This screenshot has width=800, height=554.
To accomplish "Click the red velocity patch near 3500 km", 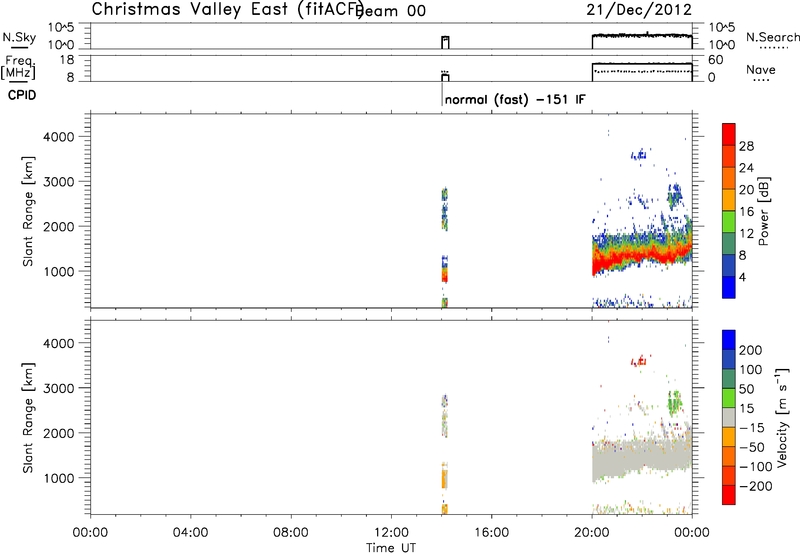I will click(x=639, y=361).
